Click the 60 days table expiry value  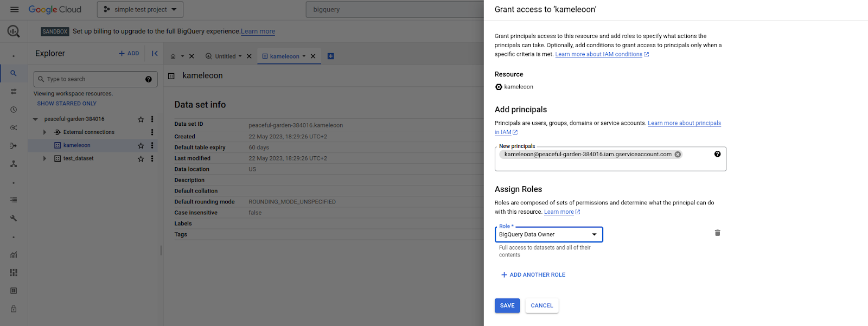259,148
